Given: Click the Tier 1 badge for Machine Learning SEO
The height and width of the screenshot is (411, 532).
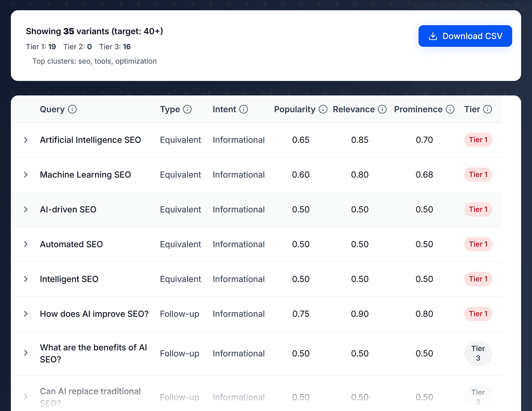Looking at the screenshot, I should (478, 175).
